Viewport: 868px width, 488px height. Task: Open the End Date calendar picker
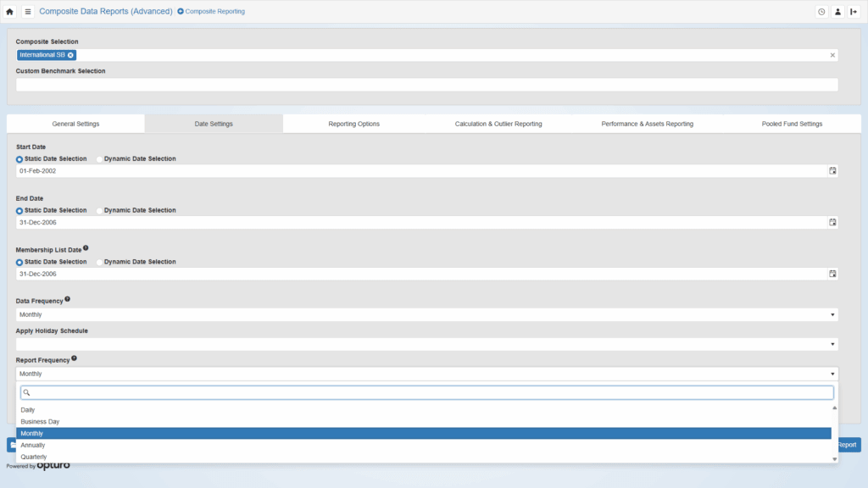click(x=832, y=222)
